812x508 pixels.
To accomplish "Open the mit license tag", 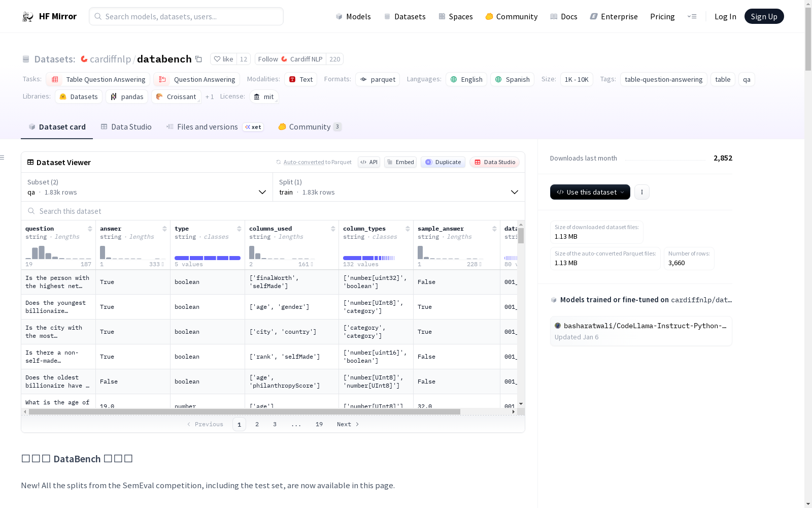I will (264, 97).
